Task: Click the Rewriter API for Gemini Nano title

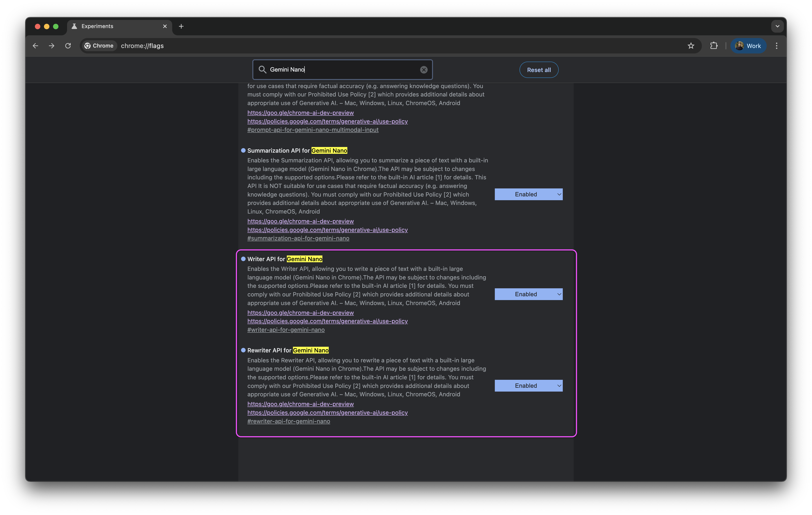Action: click(288, 351)
